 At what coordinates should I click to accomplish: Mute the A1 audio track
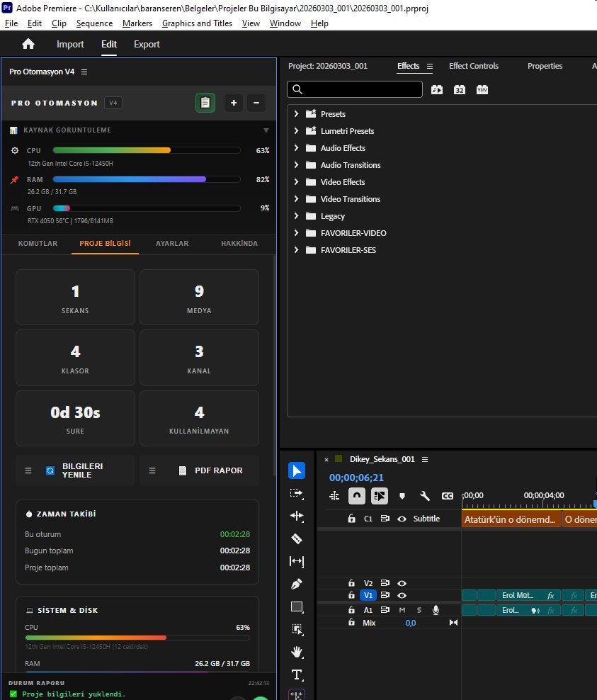point(402,610)
